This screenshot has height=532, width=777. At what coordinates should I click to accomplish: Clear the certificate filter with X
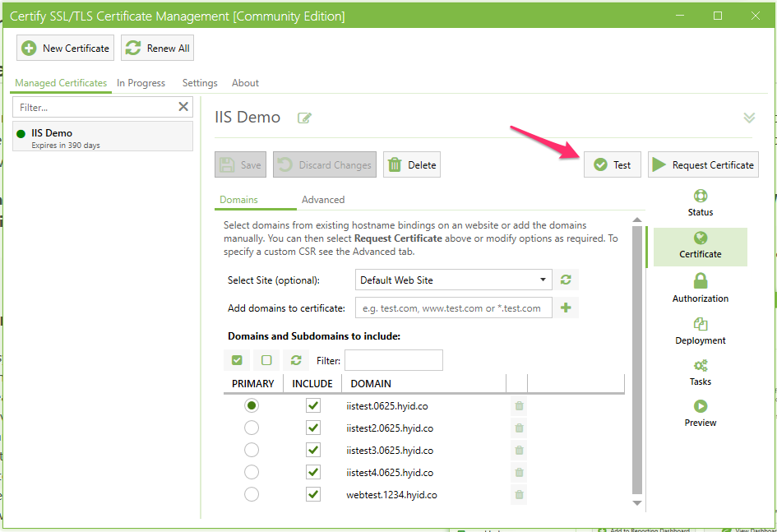point(183,107)
